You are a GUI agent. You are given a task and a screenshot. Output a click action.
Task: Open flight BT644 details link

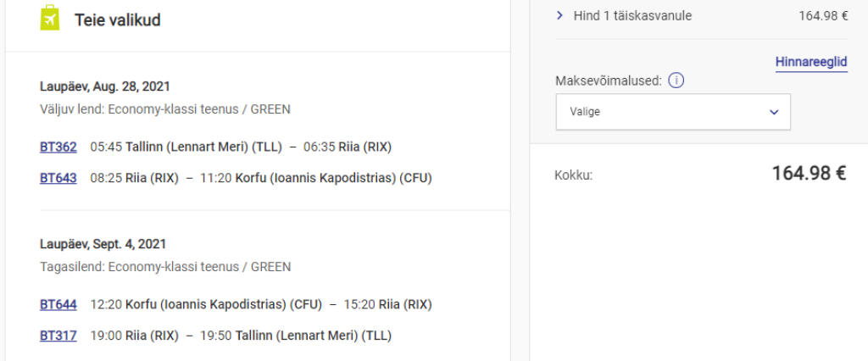pyautogui.click(x=58, y=304)
